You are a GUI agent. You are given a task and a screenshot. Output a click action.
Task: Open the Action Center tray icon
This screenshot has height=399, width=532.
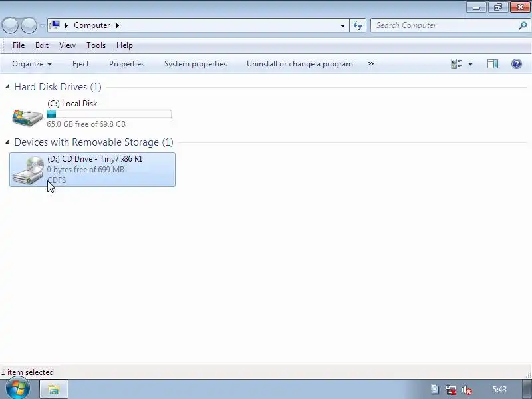435,390
